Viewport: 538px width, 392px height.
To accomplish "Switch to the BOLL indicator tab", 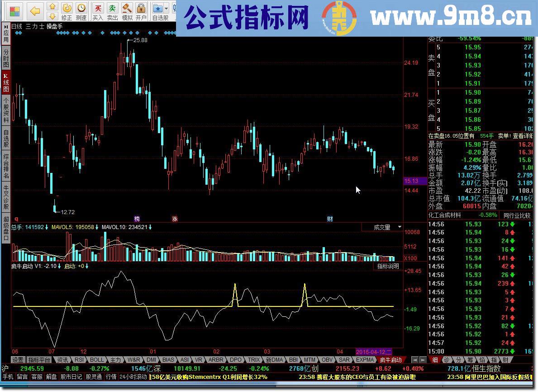I will click(97, 361).
